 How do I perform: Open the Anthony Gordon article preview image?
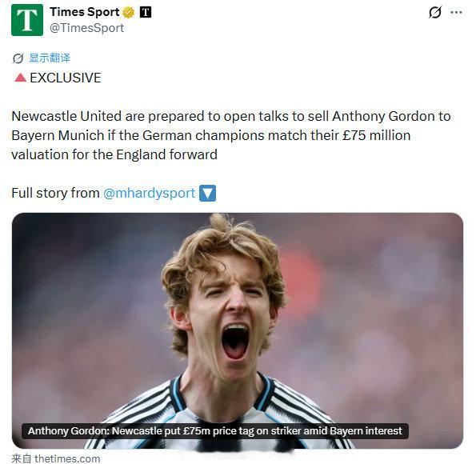(x=238, y=330)
